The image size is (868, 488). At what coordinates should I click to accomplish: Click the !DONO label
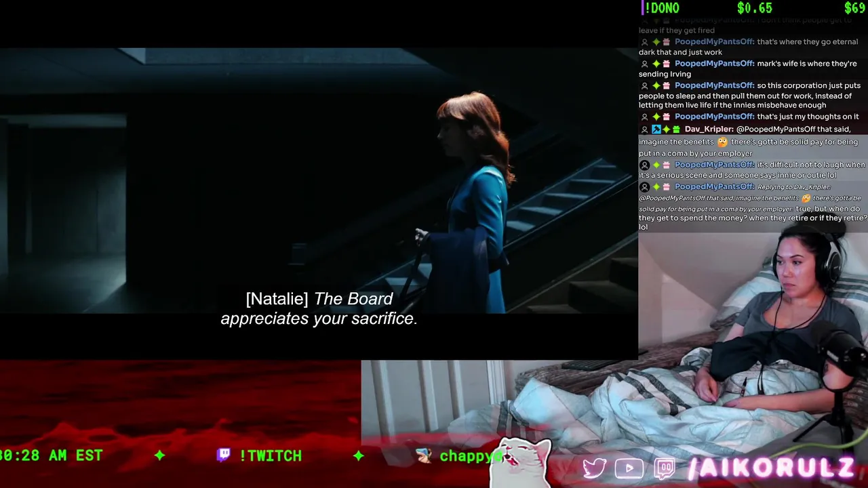tap(661, 8)
